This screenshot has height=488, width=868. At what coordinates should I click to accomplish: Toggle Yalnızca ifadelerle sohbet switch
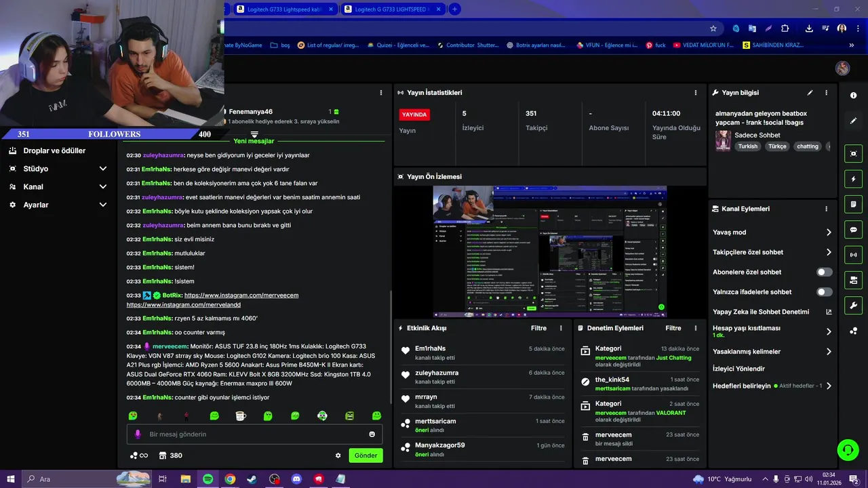(x=824, y=292)
